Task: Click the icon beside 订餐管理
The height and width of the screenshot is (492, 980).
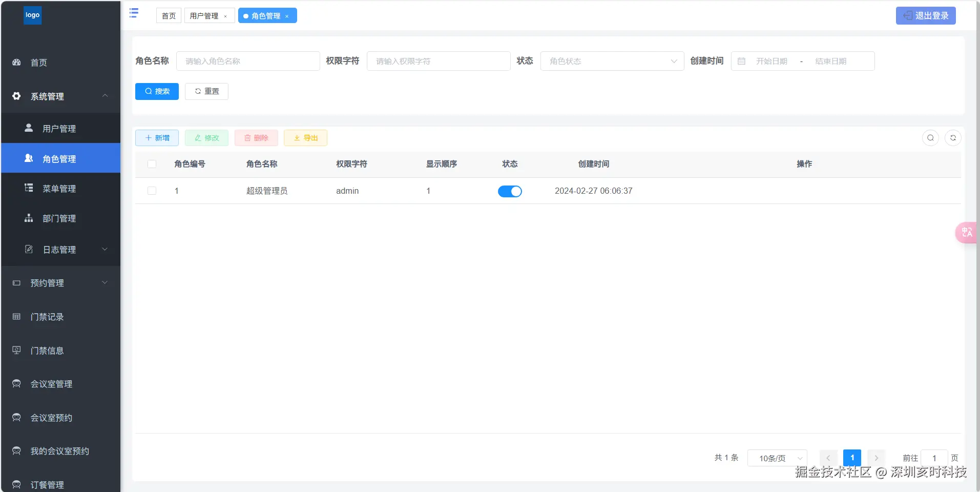Action: 16,484
